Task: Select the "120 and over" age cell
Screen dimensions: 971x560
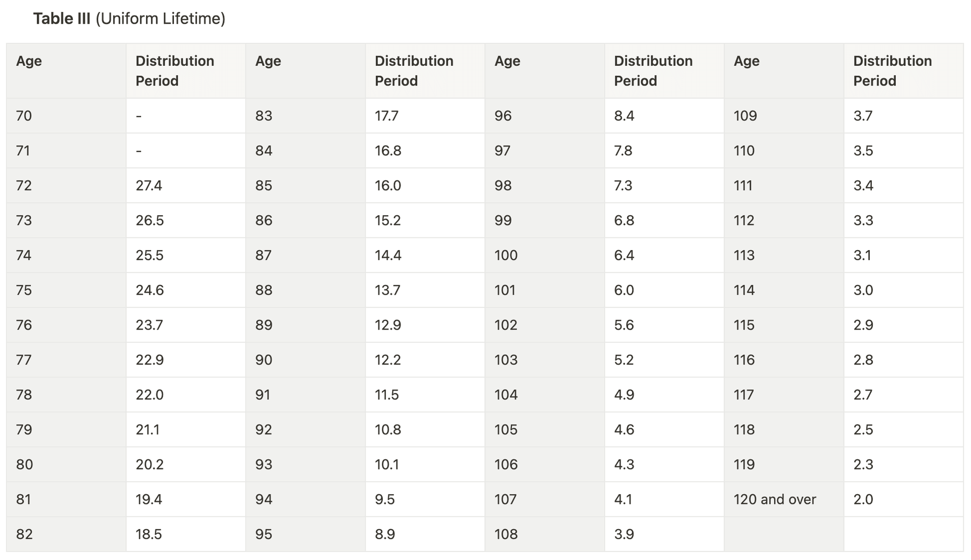Action: click(774, 499)
